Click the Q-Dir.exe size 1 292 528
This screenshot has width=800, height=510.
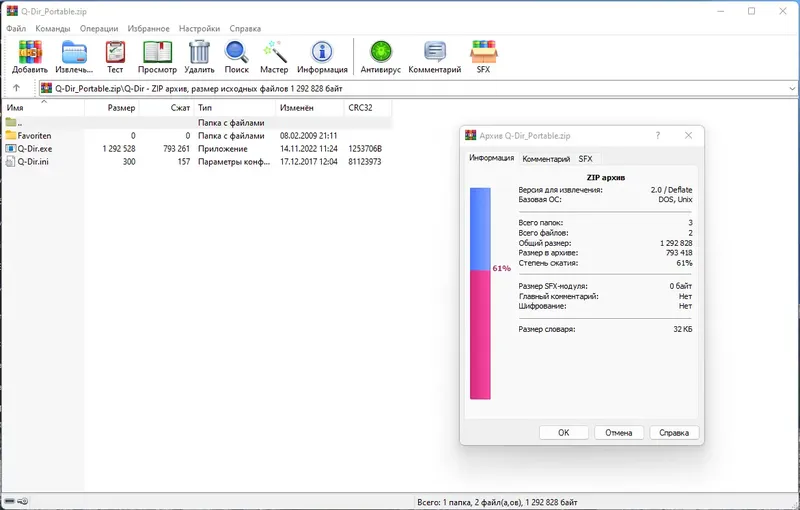click(x=119, y=148)
